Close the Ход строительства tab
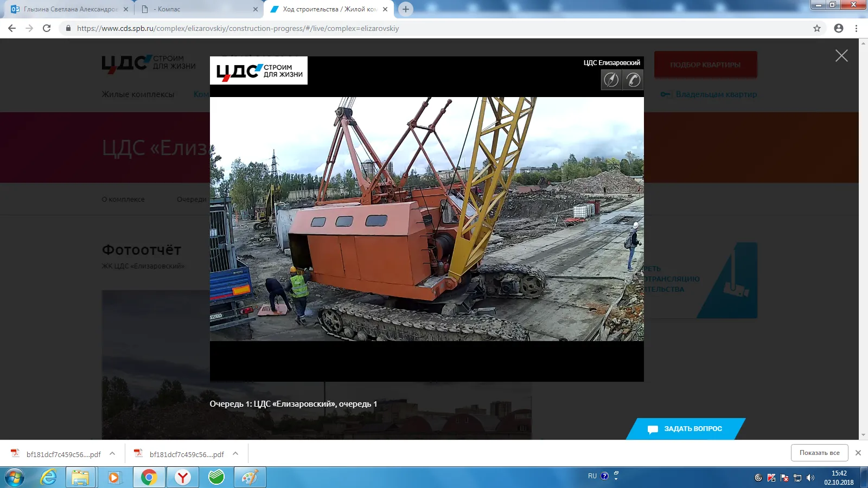 (x=385, y=9)
